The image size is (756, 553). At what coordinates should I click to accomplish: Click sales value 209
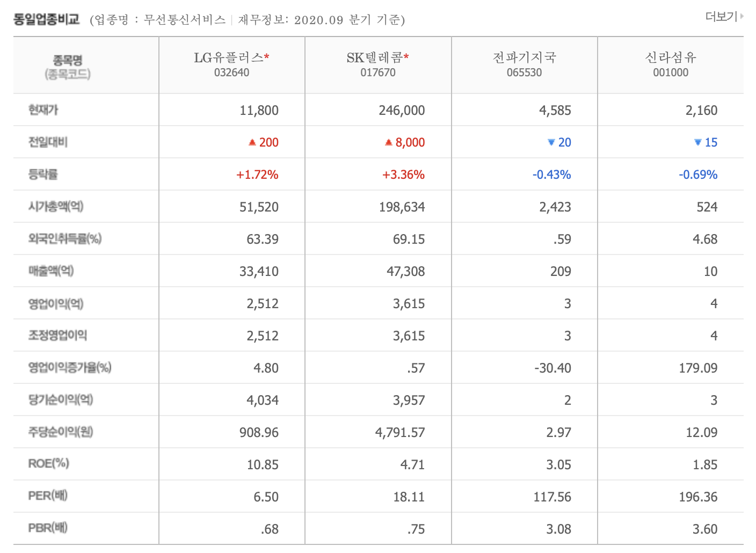561,272
